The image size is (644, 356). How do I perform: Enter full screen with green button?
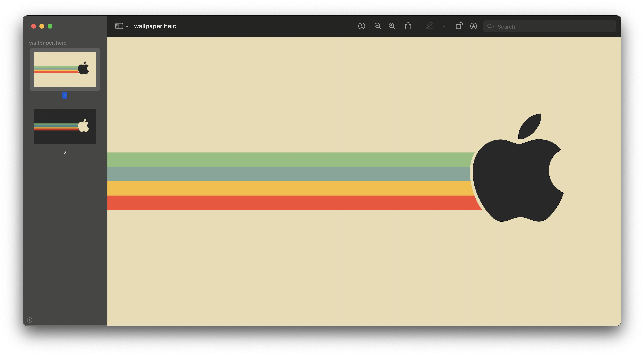[x=50, y=26]
